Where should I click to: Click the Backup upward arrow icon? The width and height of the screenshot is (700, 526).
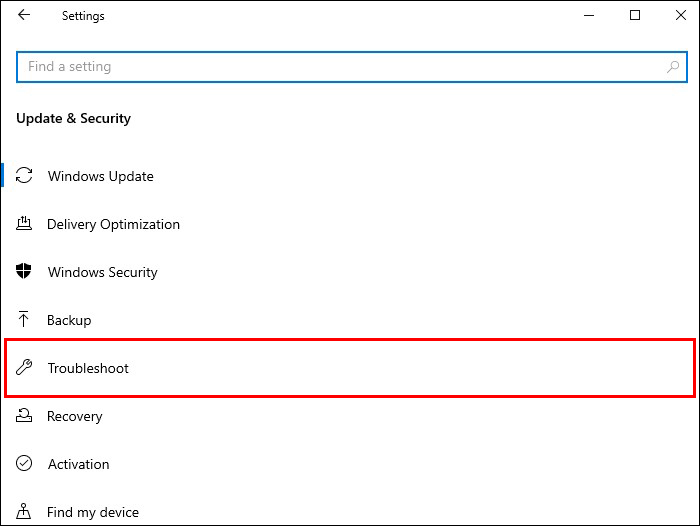[25, 320]
